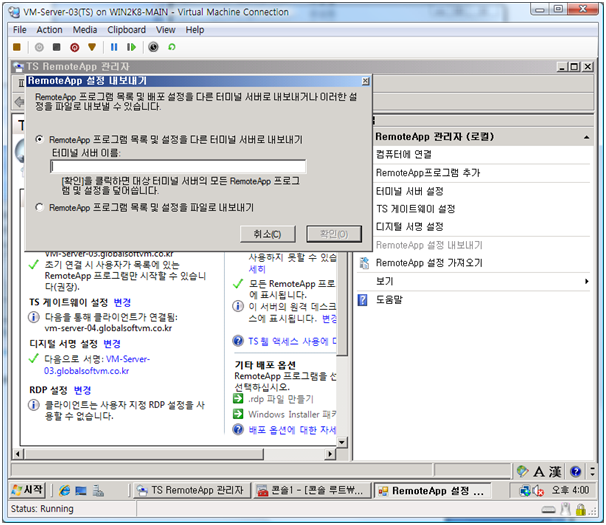This screenshot has width=606, height=525.
Task: Click the language bar help icon
Action: (x=575, y=471)
